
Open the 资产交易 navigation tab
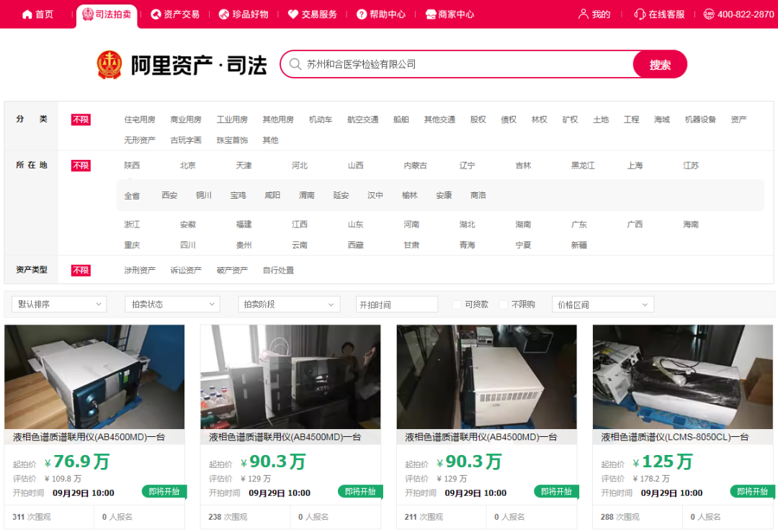coord(175,14)
